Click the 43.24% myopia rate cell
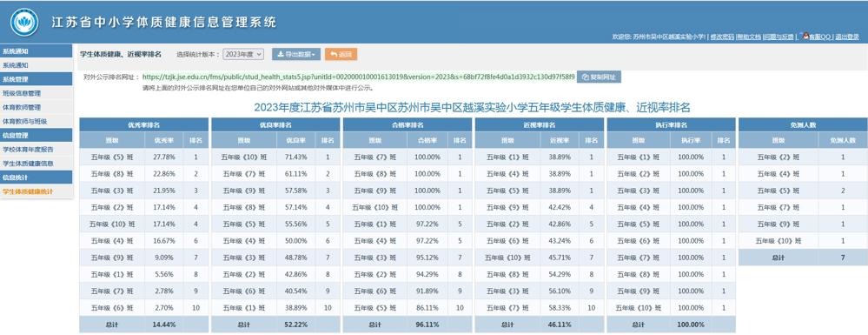The height and width of the screenshot is (335, 868). coord(559,241)
